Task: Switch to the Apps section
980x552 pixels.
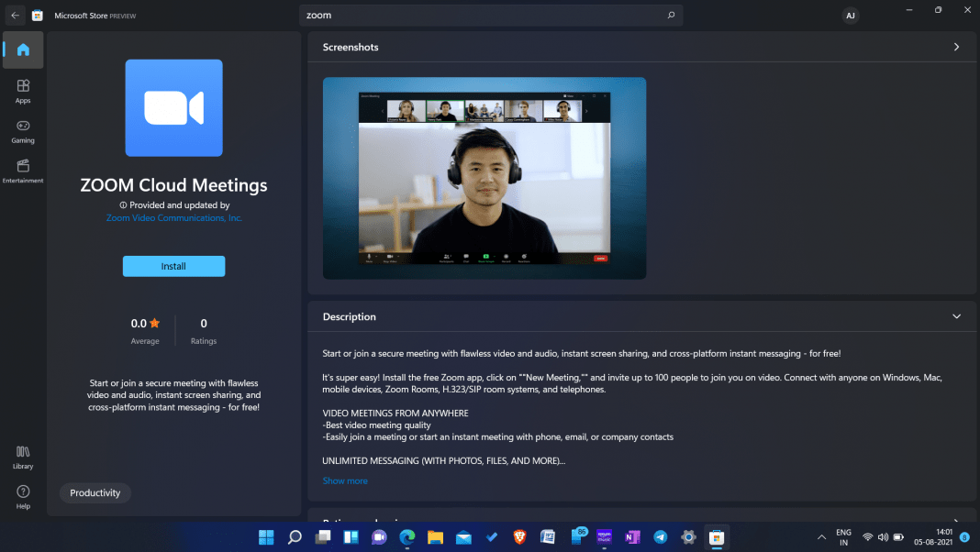Action: [23, 89]
